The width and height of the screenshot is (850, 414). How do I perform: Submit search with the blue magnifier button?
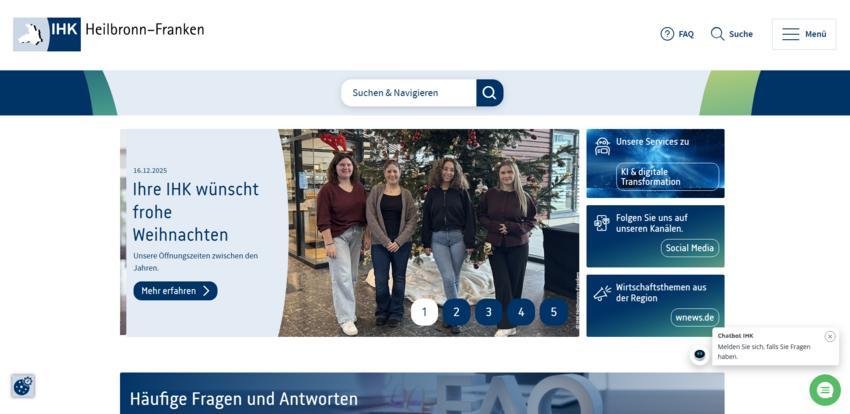pos(489,93)
